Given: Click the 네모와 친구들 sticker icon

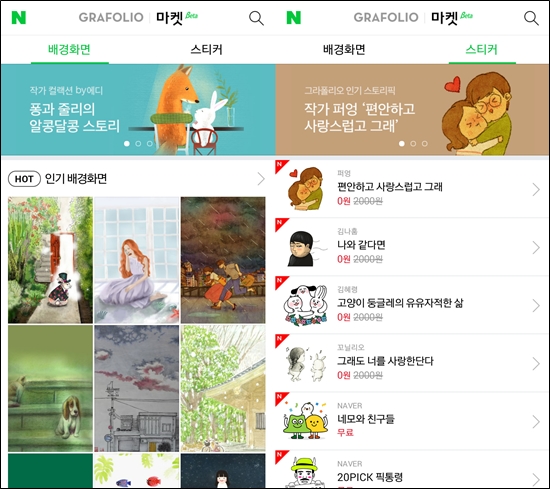Looking at the screenshot, I should 305,421.
